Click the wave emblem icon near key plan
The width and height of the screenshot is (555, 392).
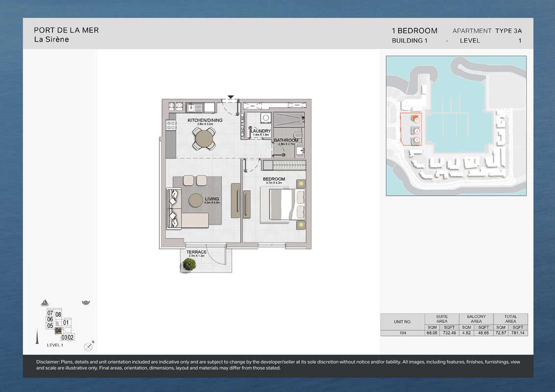coord(86,302)
